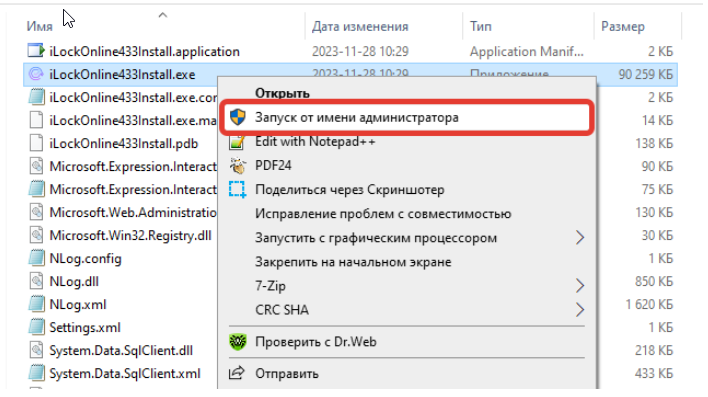Click the iLockOnline433Install.application file icon

(36, 51)
